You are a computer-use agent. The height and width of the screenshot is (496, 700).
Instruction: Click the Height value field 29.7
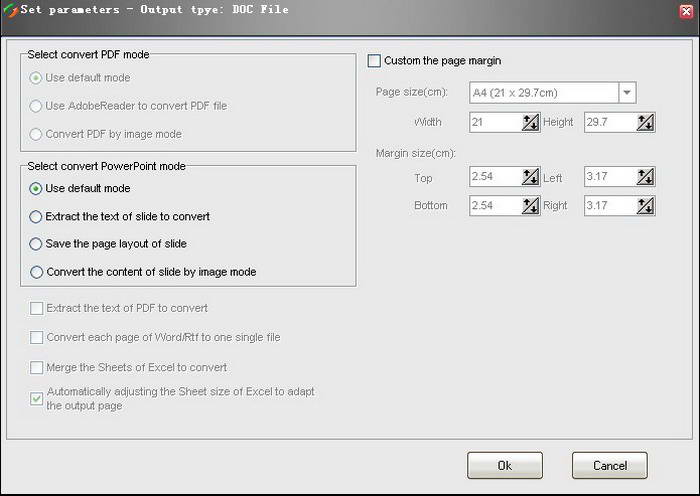[611, 122]
